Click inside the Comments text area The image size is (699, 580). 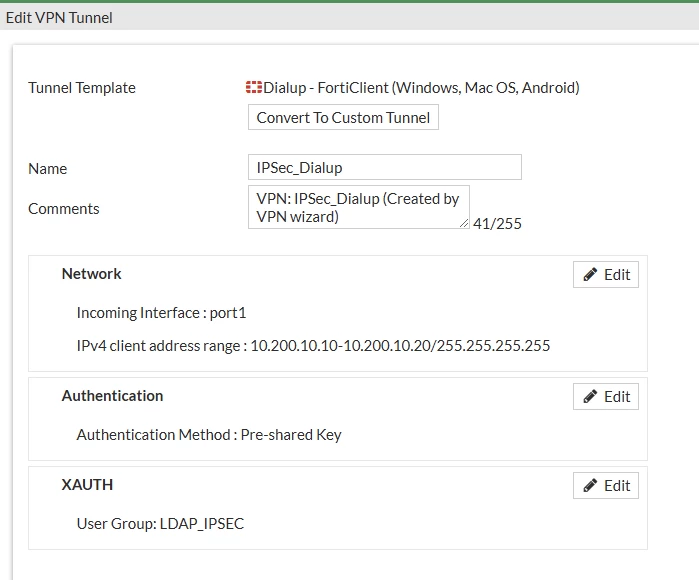(x=359, y=207)
